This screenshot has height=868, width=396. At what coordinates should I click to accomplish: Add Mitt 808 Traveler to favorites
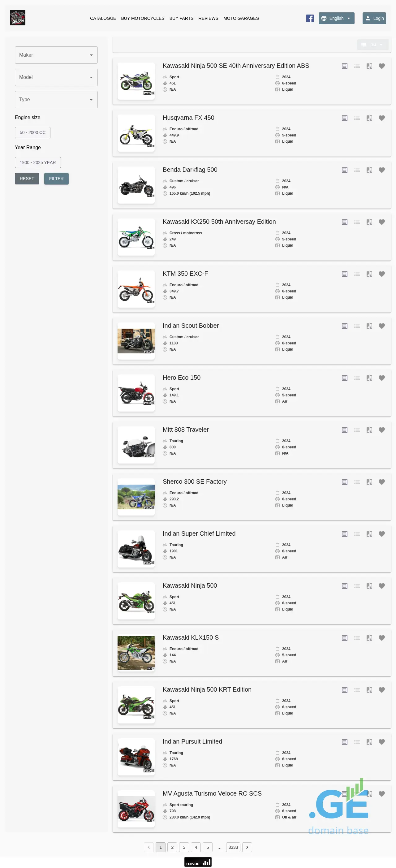tap(381, 430)
